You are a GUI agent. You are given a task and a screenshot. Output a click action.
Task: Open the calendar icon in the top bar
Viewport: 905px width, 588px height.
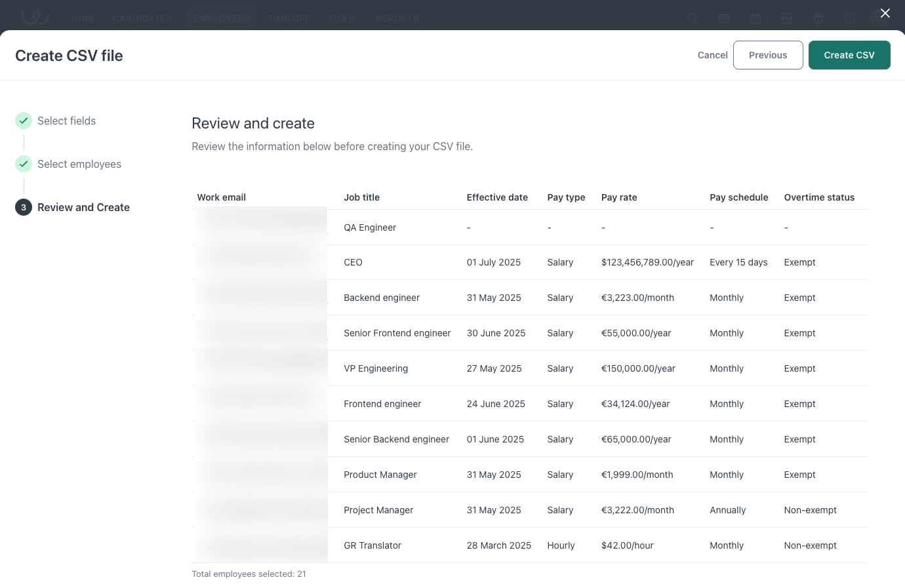[x=755, y=18]
